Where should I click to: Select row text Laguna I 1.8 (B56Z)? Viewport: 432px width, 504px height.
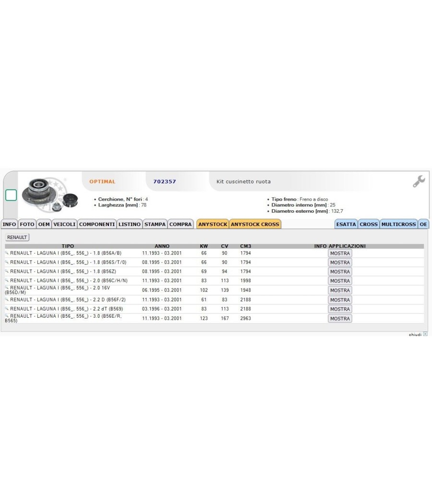(63, 271)
